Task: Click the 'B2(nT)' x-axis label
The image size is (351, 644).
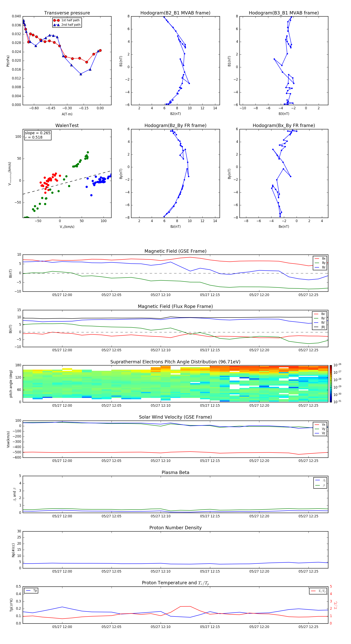Action: click(x=175, y=114)
